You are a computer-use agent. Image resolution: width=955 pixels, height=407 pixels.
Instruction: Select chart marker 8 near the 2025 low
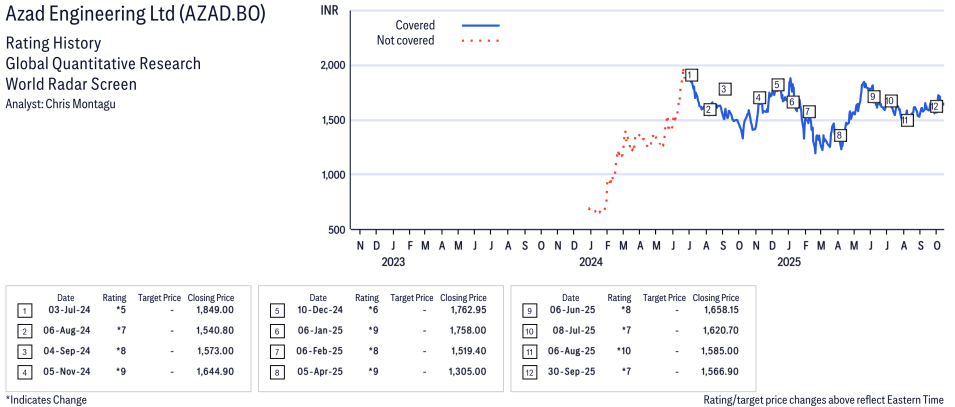pos(840,135)
